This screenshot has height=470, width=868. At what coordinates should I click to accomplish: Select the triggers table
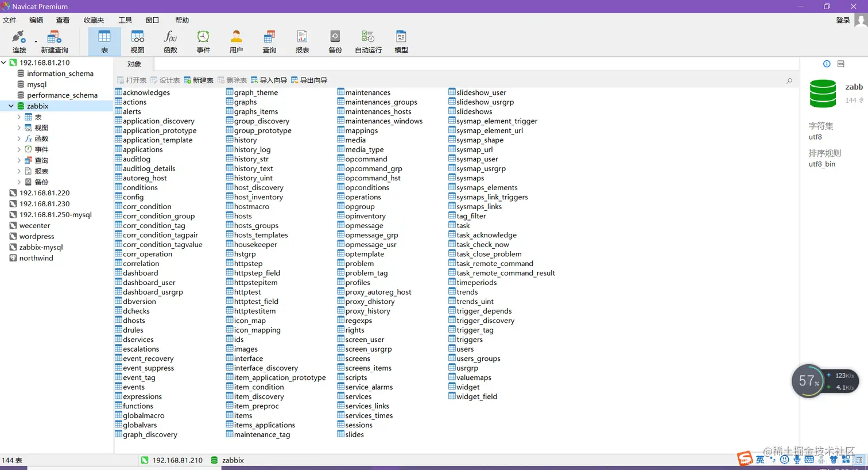tap(466, 340)
